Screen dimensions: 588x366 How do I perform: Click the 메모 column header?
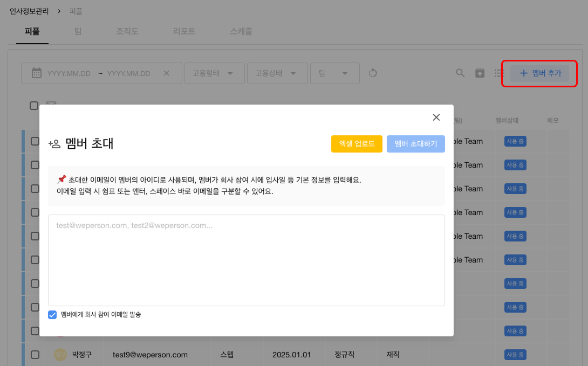click(553, 120)
